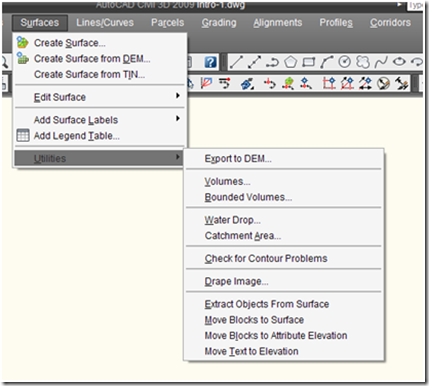This screenshot has width=429, height=386.
Task: Click the red-and-blue triangle transparent command icon
Action: (206, 83)
